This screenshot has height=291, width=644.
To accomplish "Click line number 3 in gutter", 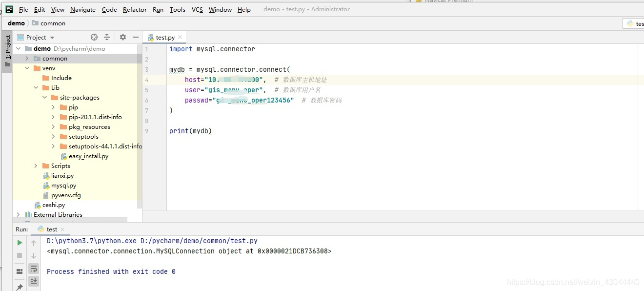I will tap(146, 69).
